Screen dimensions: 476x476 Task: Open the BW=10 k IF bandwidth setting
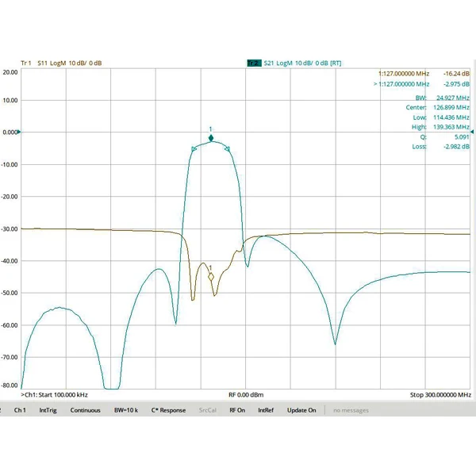click(126, 410)
